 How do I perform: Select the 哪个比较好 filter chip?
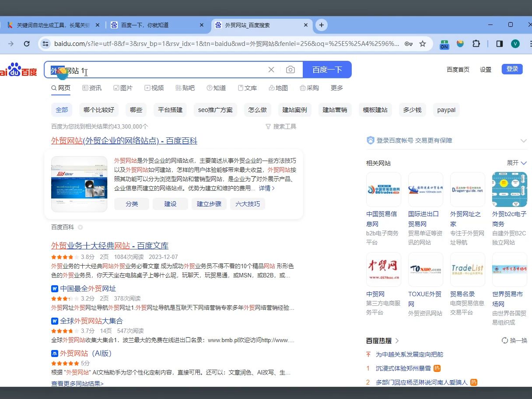point(99,110)
